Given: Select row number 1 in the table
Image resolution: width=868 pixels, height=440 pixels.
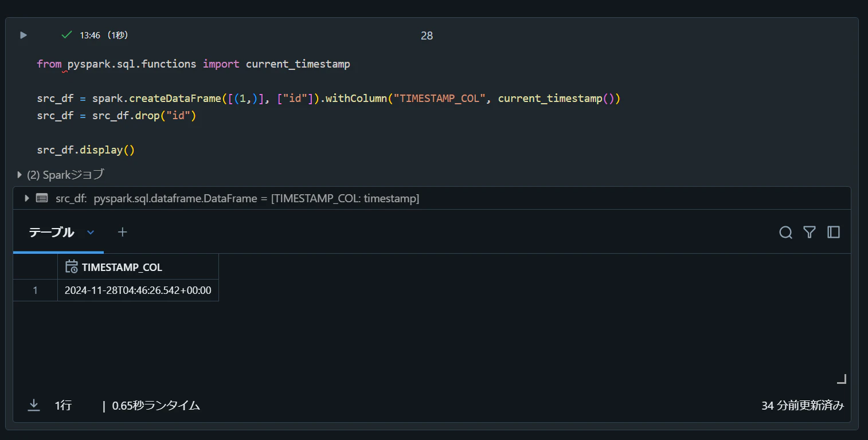Looking at the screenshot, I should 36,290.
